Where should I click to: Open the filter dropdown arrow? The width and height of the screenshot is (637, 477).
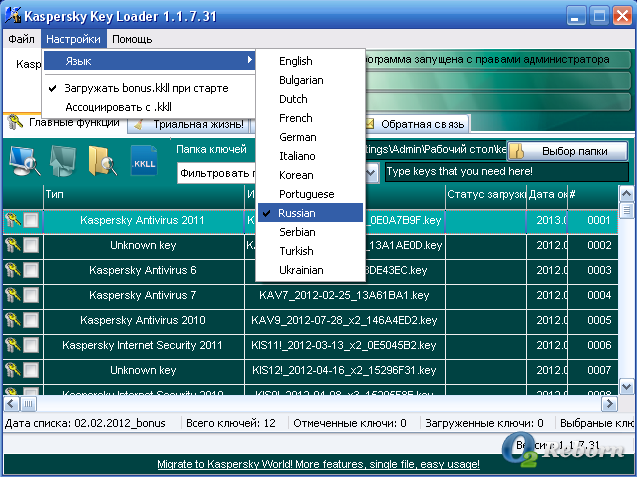[371, 173]
